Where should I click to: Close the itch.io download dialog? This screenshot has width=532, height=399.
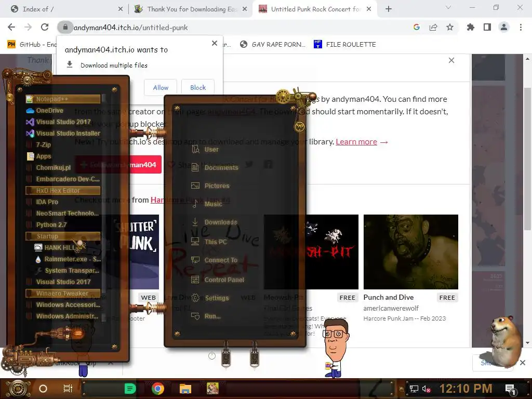(x=451, y=60)
